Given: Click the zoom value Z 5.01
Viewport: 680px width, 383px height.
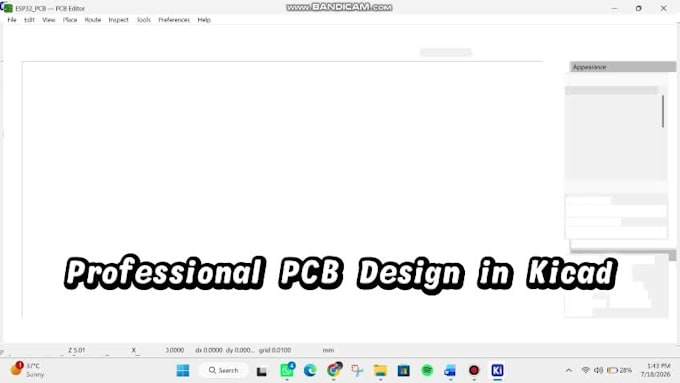Looking at the screenshot, I should coord(77,350).
